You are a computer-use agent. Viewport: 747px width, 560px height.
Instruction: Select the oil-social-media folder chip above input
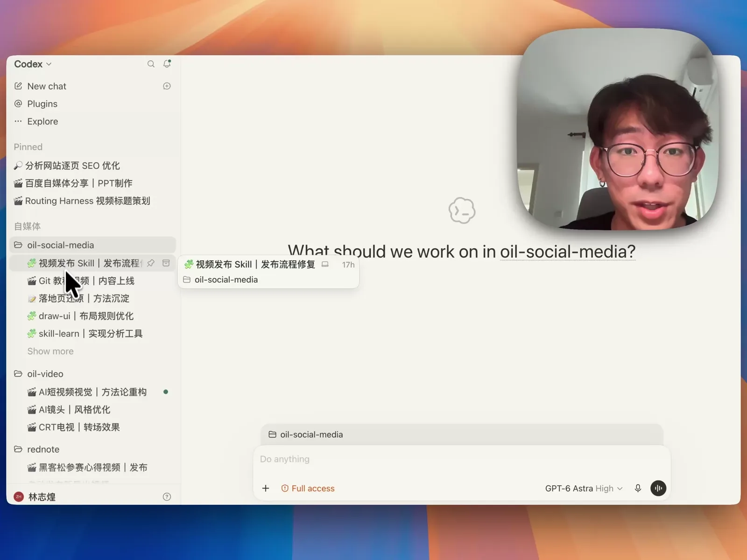pyautogui.click(x=306, y=434)
